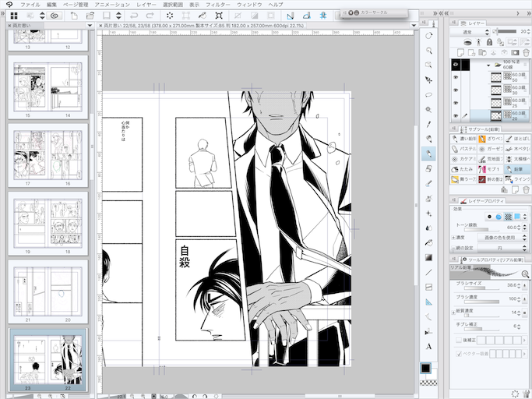Collapse the 網の設定 option

pos(453,249)
